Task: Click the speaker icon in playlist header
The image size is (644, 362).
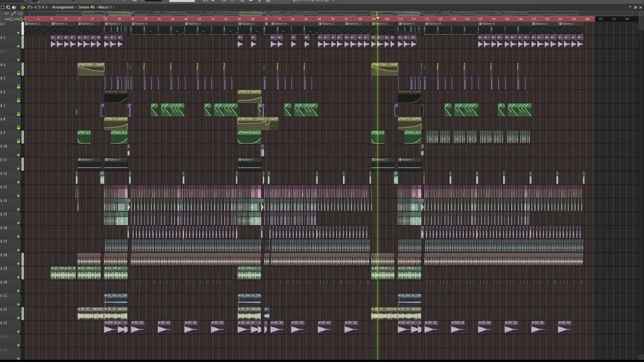Action: coord(14,8)
